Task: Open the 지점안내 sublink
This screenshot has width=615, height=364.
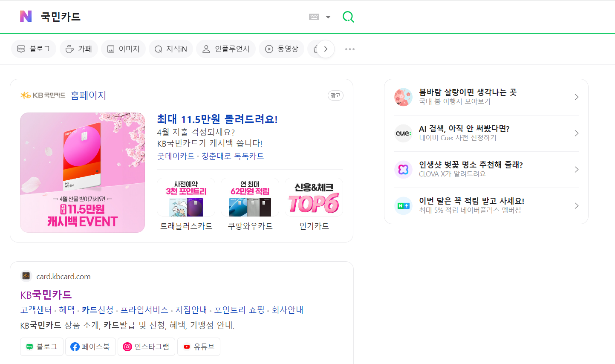Action: [191, 310]
